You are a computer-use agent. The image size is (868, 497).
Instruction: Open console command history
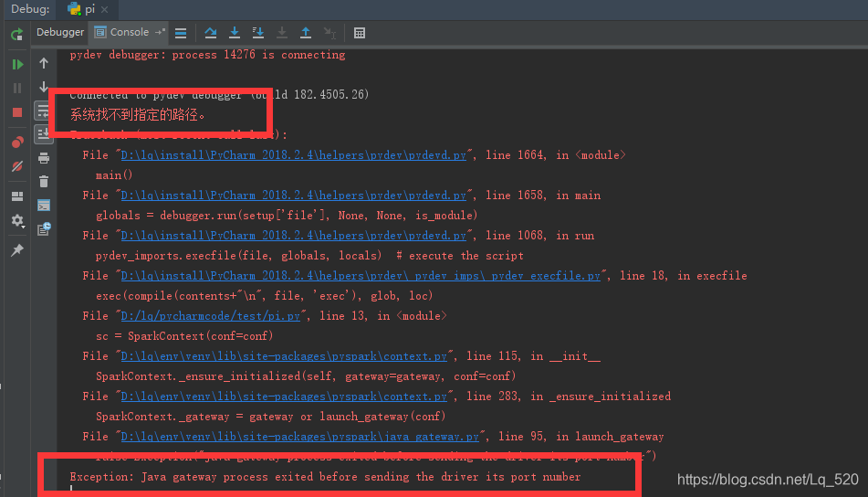pos(44,228)
